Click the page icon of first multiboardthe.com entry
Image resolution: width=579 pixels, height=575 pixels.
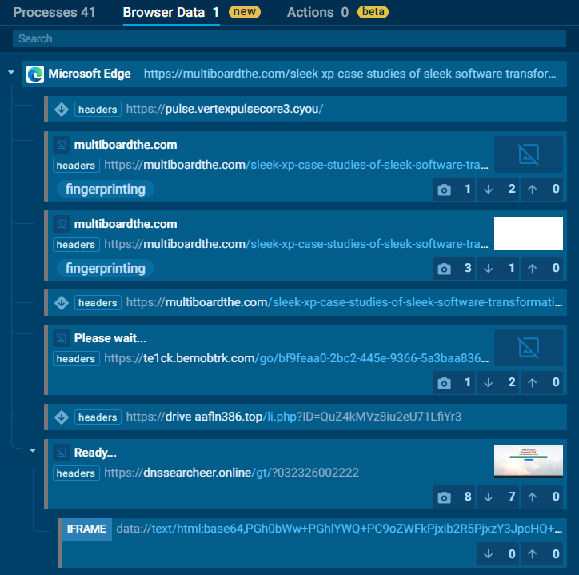coord(61,145)
